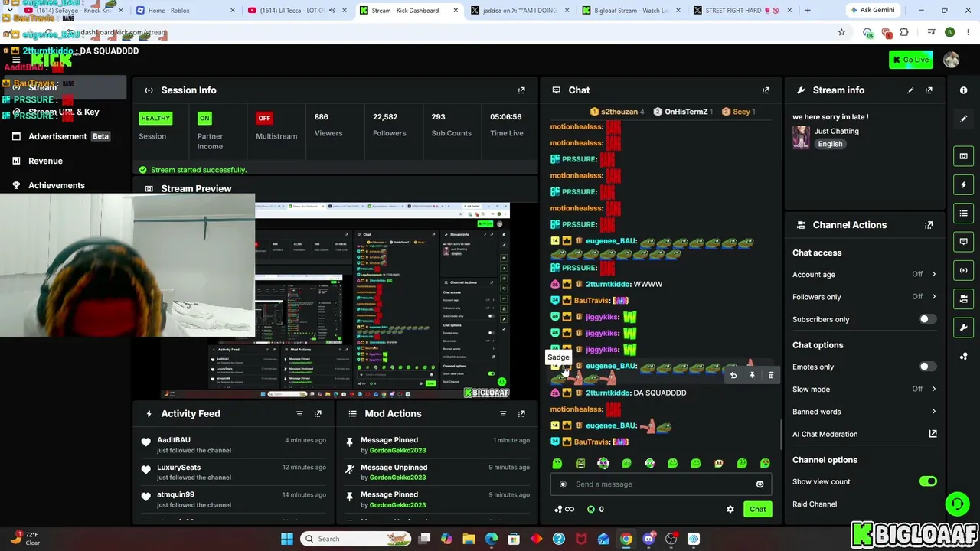The width and height of the screenshot is (980, 551).
Task: Click the Just Chatting category label
Action: [x=836, y=131]
